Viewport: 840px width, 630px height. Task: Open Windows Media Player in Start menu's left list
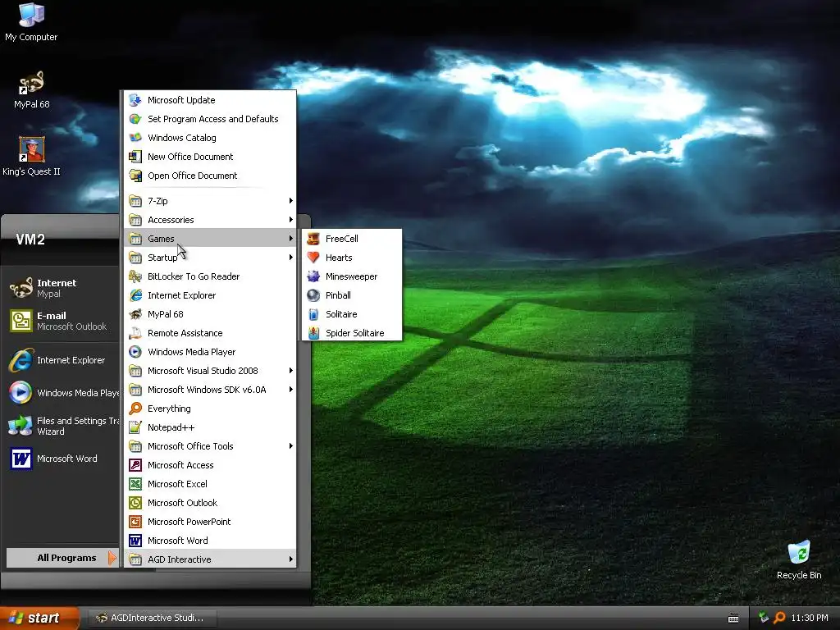point(62,393)
